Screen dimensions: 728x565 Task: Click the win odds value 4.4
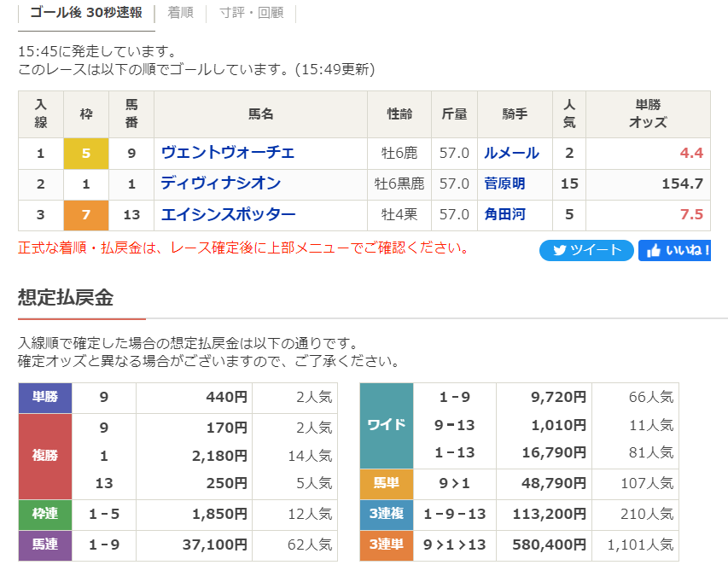click(691, 153)
